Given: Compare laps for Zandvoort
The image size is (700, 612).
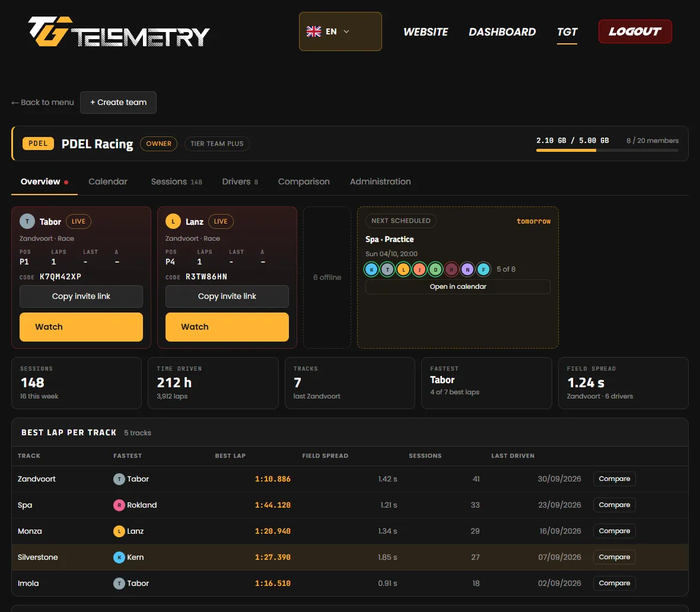Looking at the screenshot, I should click(615, 479).
